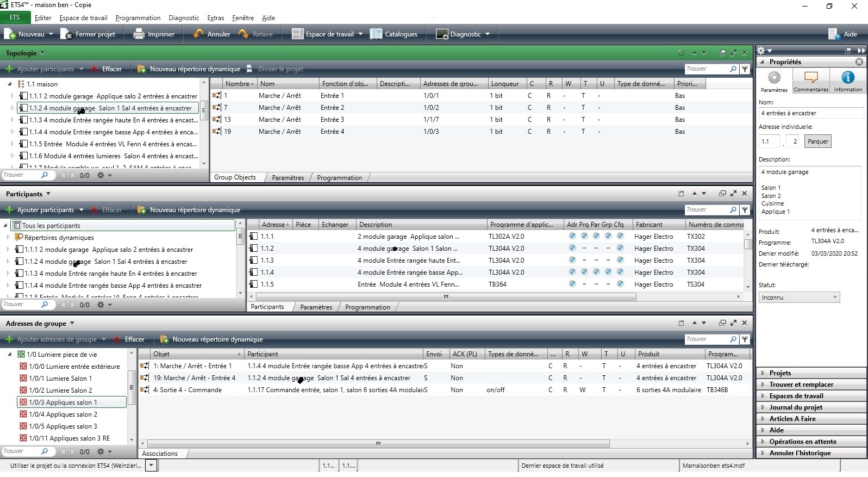Click the Parquer button
This screenshot has width=868, height=477.
(817, 141)
